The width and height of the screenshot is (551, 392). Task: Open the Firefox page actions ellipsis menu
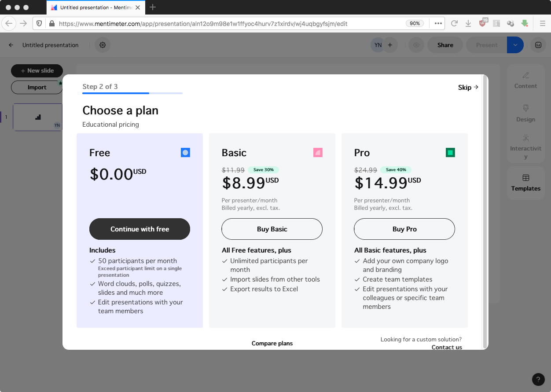[x=438, y=23]
